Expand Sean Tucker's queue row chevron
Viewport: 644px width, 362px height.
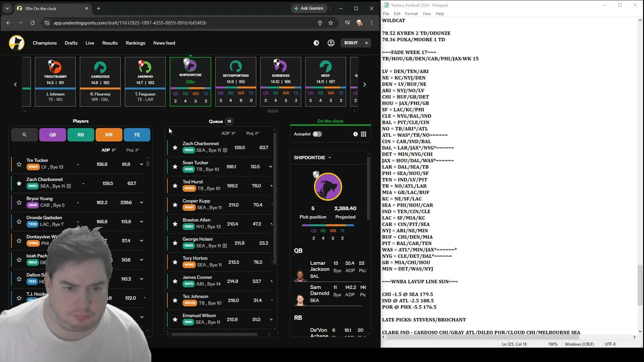271,166
